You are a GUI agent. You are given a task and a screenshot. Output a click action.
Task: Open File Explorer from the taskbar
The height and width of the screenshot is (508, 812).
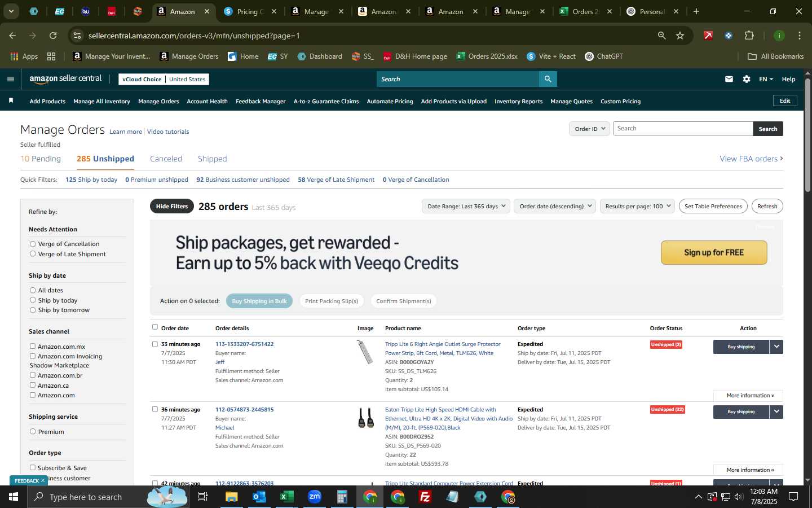[x=231, y=497]
